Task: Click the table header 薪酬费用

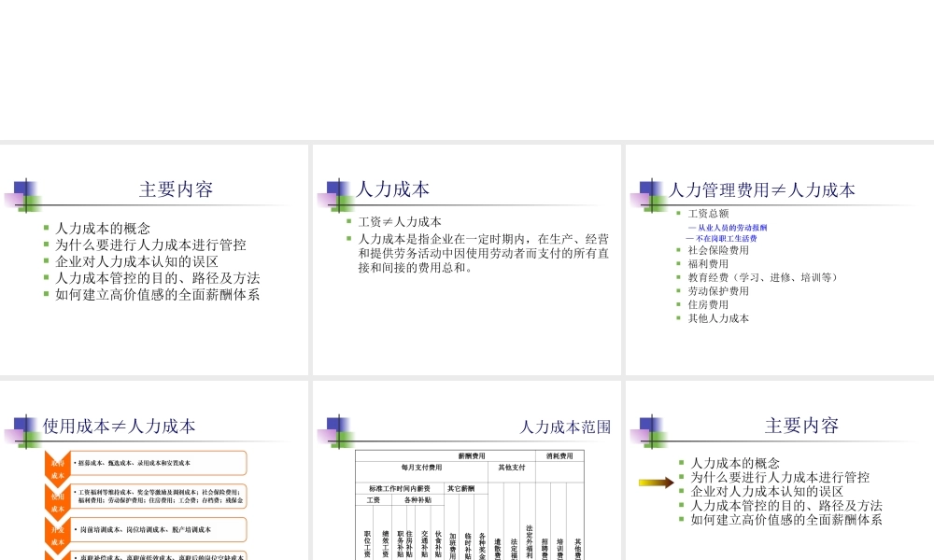Action: pos(472,455)
